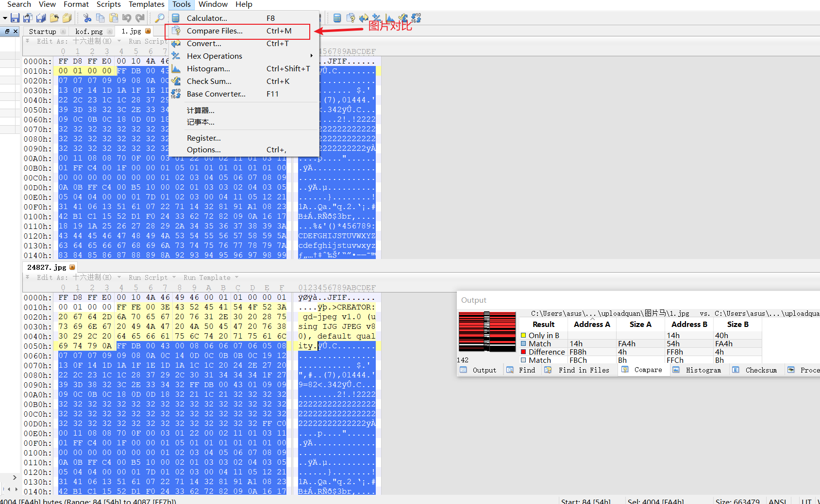Sort results by Address A column header

(x=592, y=325)
